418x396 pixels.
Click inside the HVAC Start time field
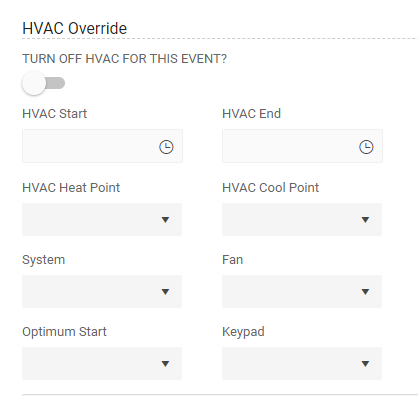coord(102,146)
